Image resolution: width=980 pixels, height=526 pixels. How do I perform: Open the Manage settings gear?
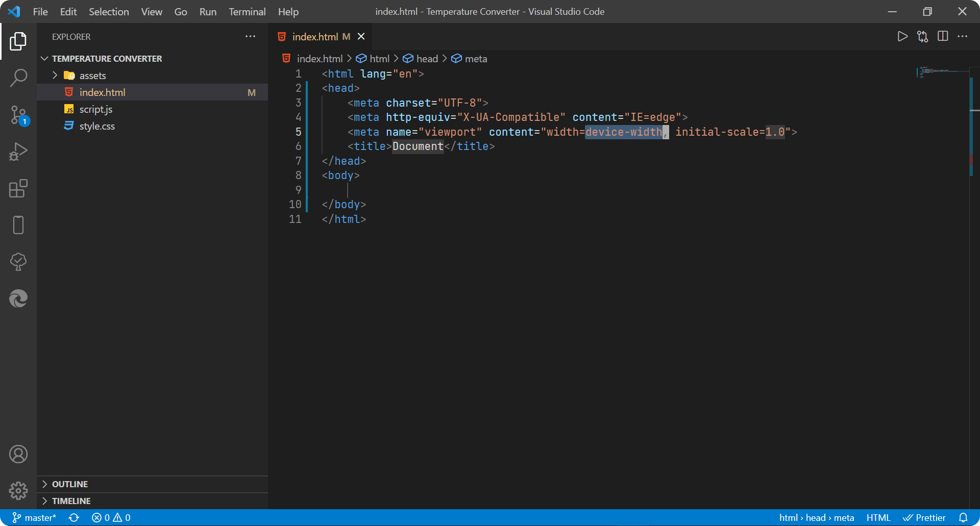tap(18, 491)
